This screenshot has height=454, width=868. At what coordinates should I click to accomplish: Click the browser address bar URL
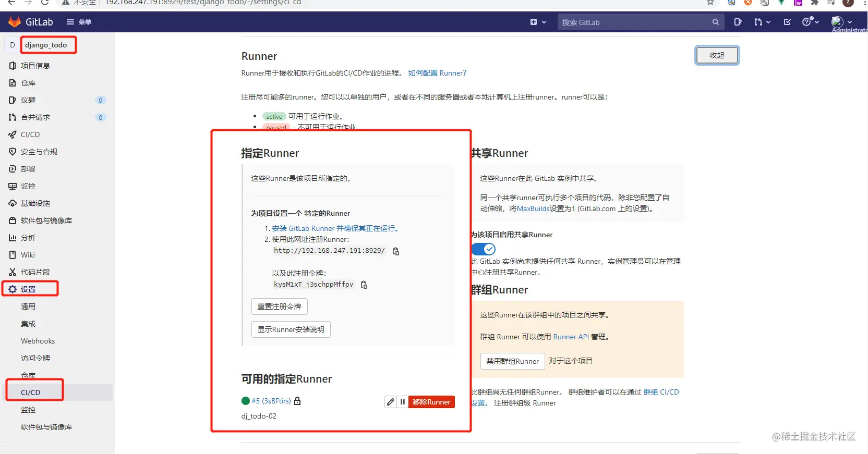203,2
